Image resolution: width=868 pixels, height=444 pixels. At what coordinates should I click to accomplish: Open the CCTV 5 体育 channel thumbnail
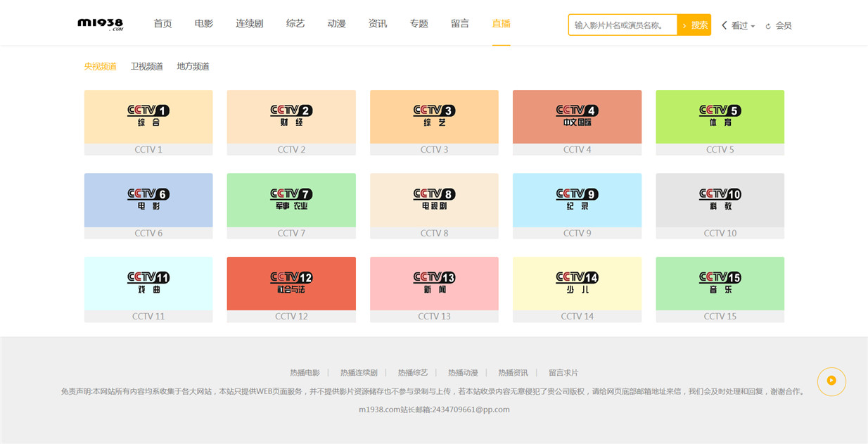[720, 117]
